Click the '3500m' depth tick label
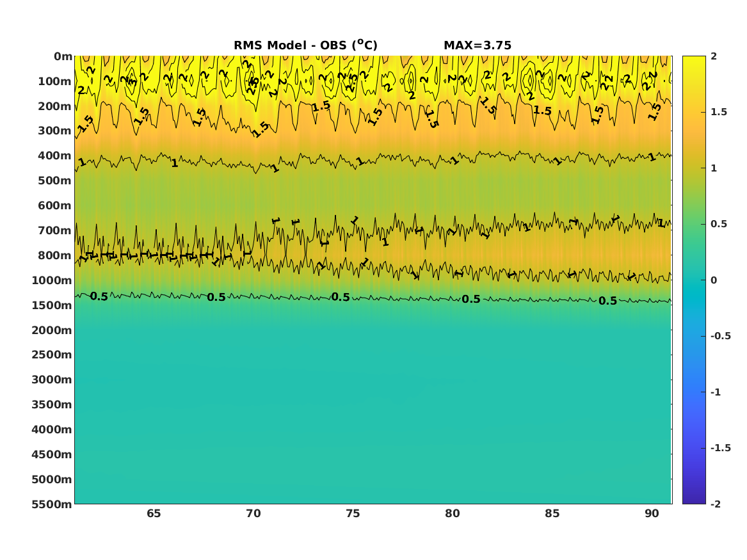The width and height of the screenshot is (747, 560). (52, 404)
